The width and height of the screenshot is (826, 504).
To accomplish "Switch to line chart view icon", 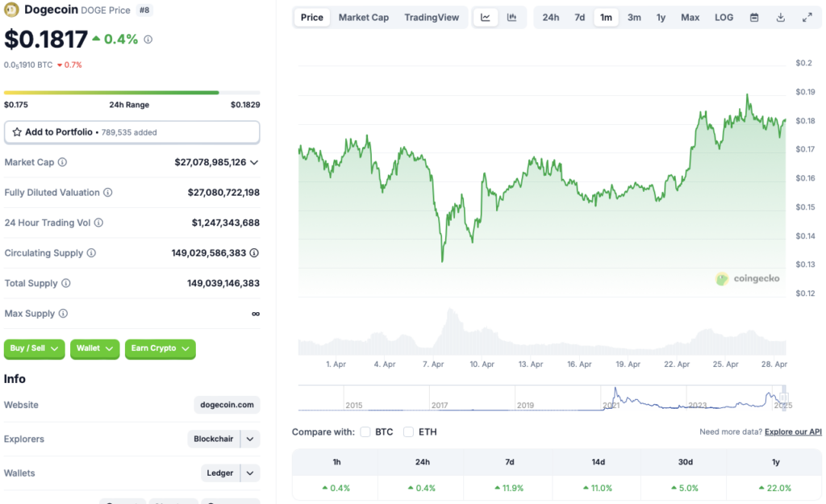I will 485,18.
